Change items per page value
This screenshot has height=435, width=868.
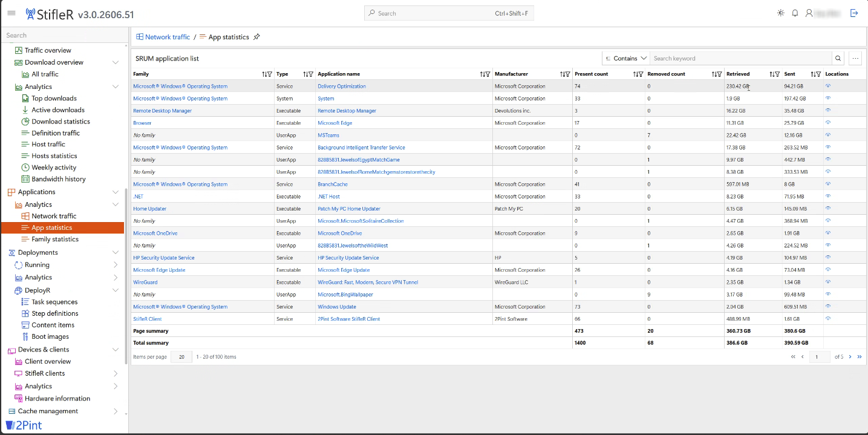pyautogui.click(x=181, y=357)
